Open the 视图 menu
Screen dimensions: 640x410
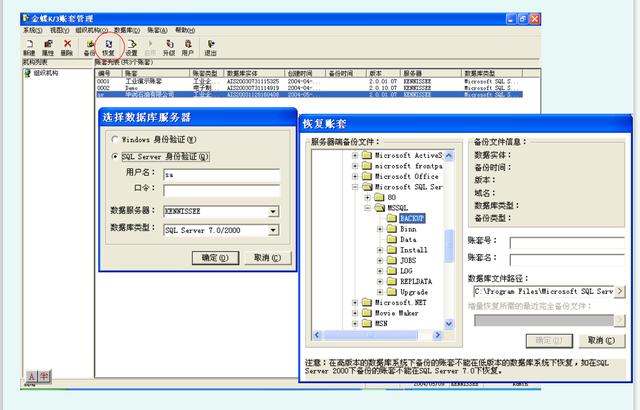pos(60,30)
